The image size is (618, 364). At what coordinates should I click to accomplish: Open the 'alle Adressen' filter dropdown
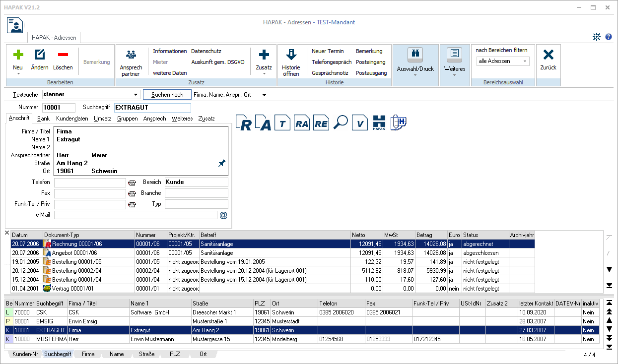[525, 61]
